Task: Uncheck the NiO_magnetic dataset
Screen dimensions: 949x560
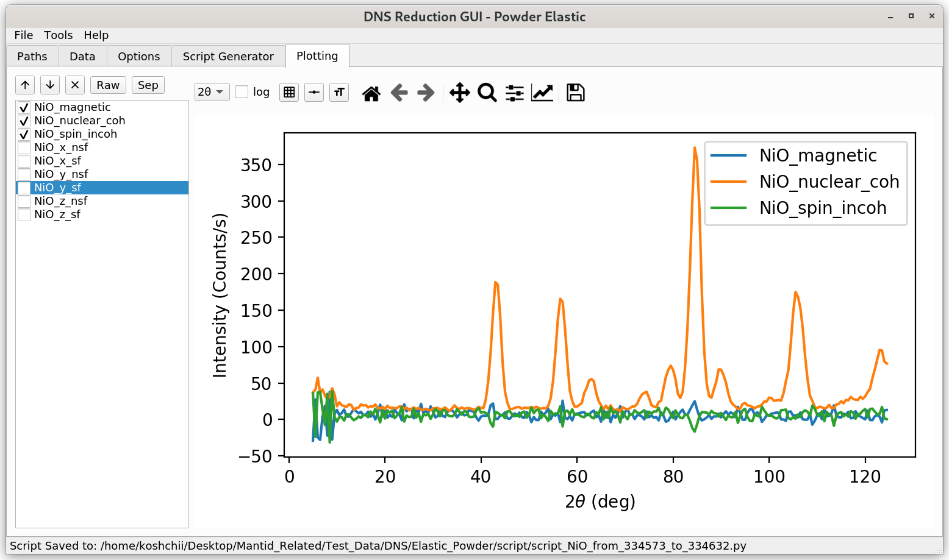Action: pyautogui.click(x=24, y=107)
